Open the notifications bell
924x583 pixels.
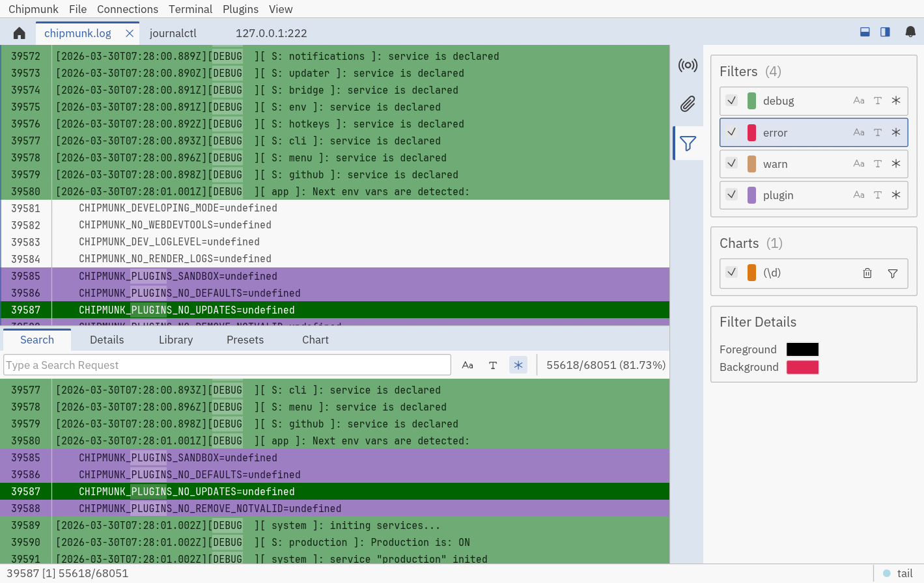click(x=910, y=32)
